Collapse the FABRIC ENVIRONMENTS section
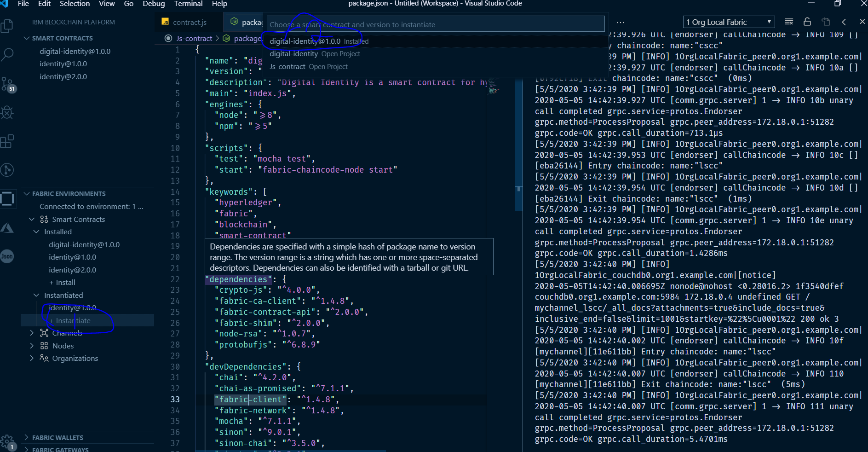Screen dimensions: 868x452 (27, 194)
